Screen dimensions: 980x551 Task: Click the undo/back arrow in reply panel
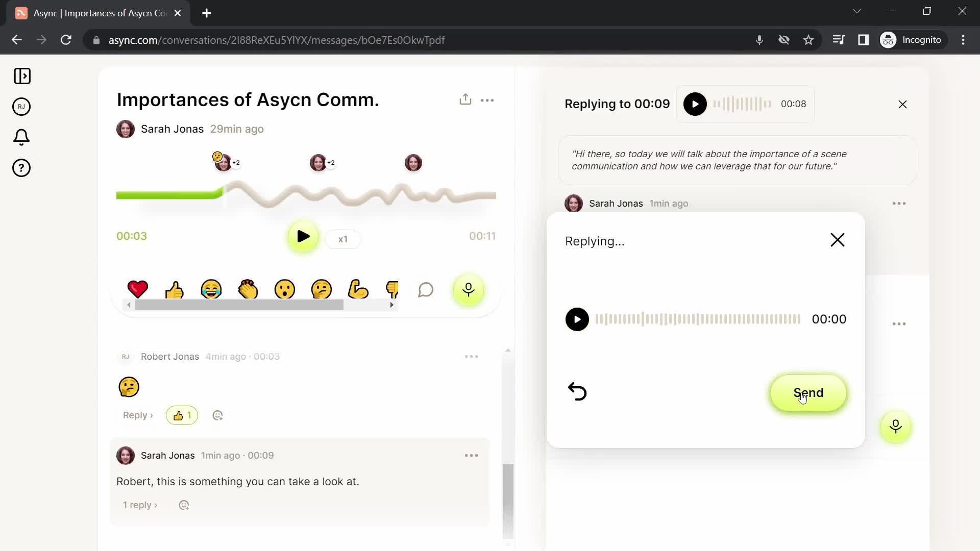point(577,391)
